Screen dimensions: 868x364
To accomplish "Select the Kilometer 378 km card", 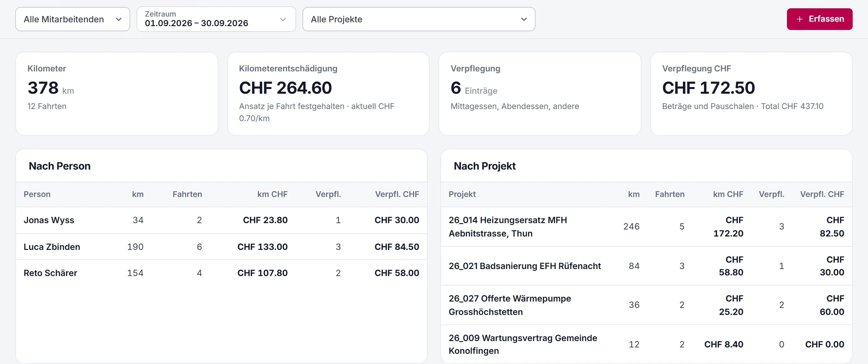I will click(x=116, y=93).
